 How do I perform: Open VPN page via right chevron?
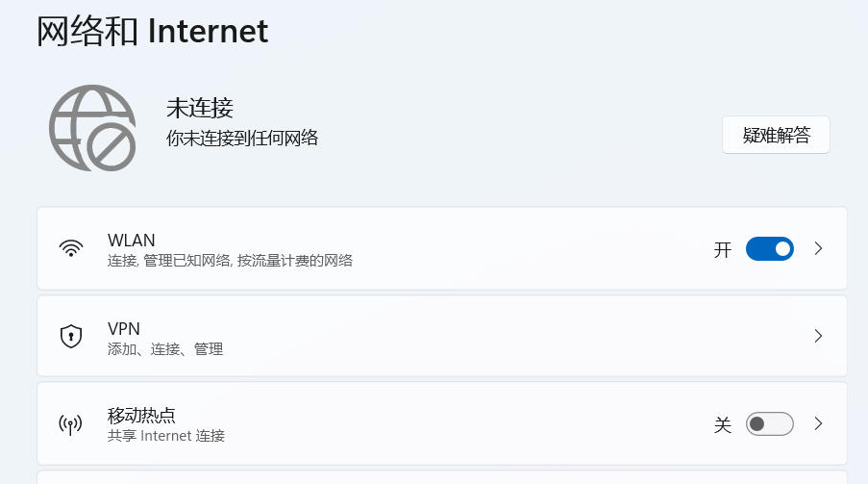coord(818,336)
